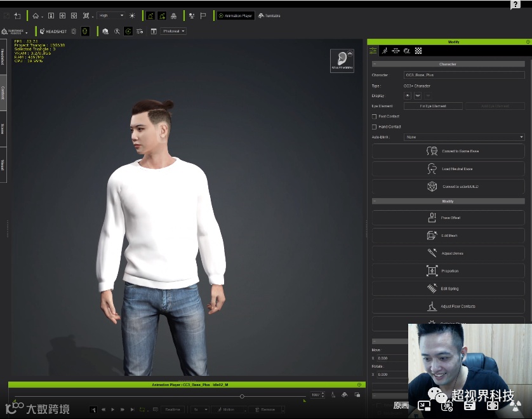This screenshot has height=419, width=532.
Task: Open the Turntable tool
Action: 269,15
